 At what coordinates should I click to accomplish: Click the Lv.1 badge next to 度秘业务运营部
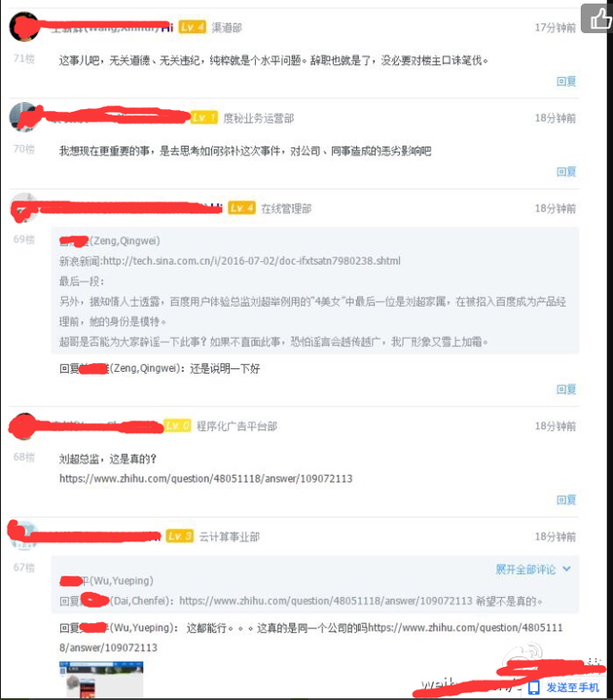[x=204, y=118]
